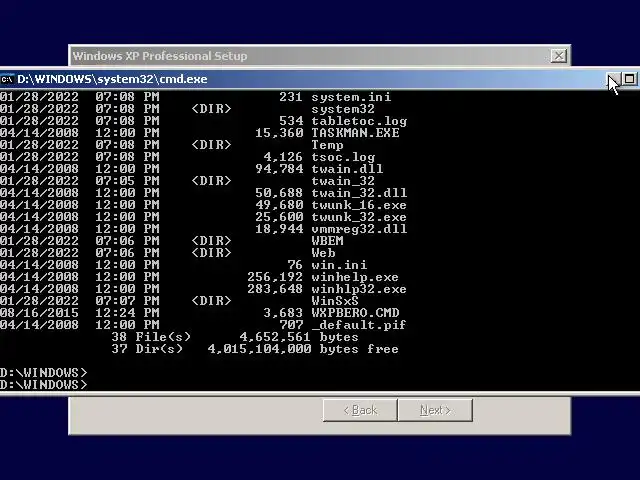Click the twain_32 directory name

(343, 181)
